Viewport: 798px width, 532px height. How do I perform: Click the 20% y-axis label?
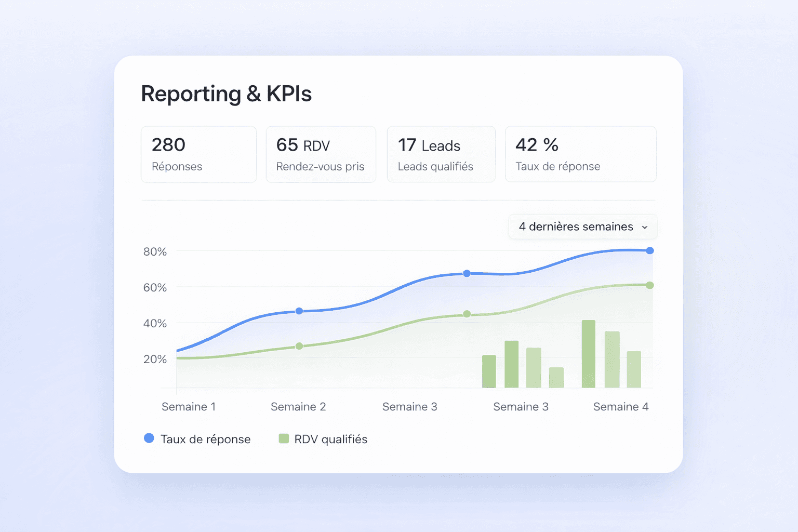click(155, 360)
